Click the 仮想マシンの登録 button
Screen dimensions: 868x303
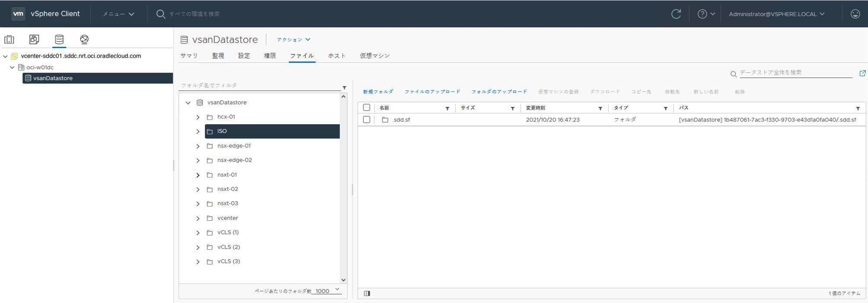point(558,92)
